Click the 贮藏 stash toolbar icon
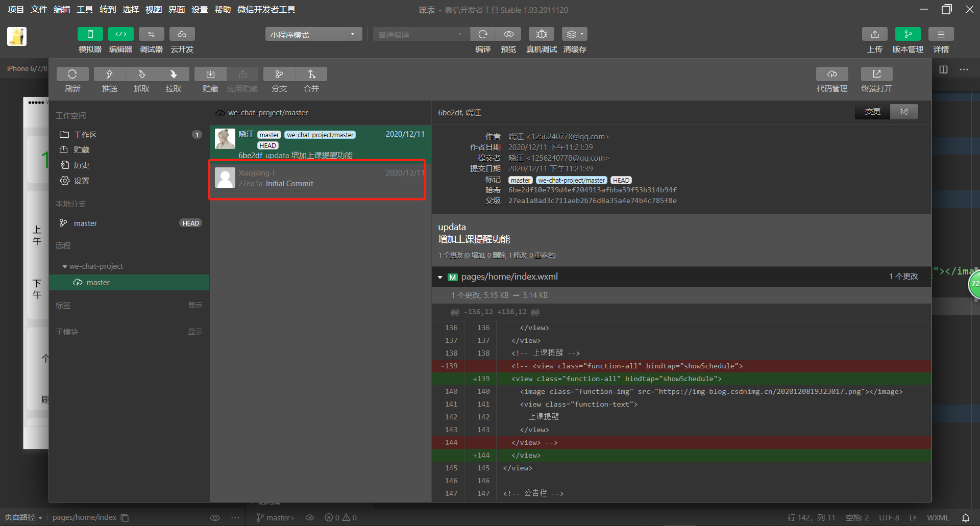This screenshot has width=980, height=526. [210, 74]
